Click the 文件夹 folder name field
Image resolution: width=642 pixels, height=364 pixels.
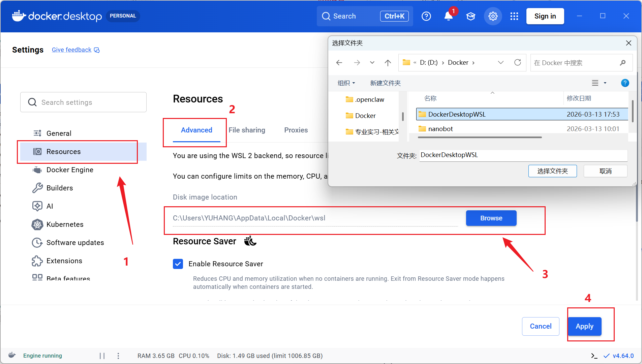tap(523, 155)
